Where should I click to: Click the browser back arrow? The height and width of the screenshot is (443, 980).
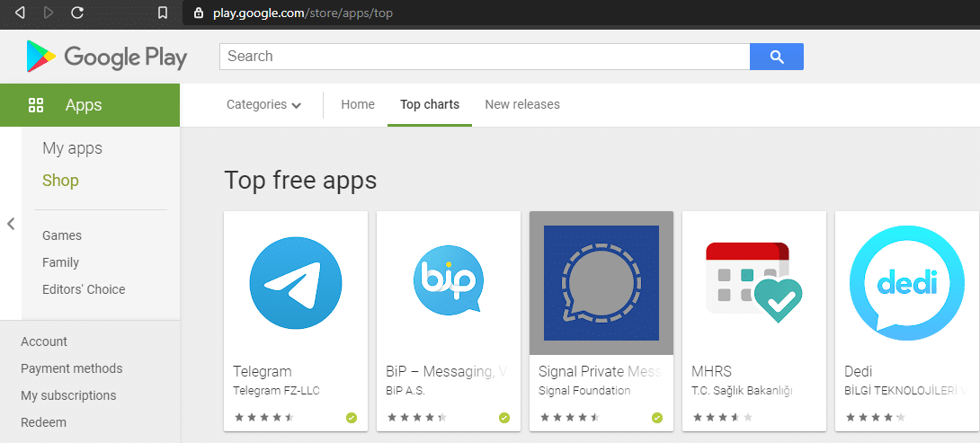tap(20, 13)
